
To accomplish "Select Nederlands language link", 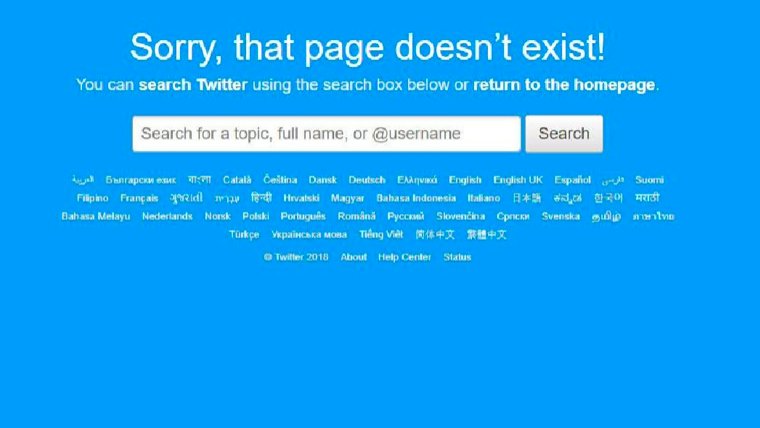I will 167,216.
